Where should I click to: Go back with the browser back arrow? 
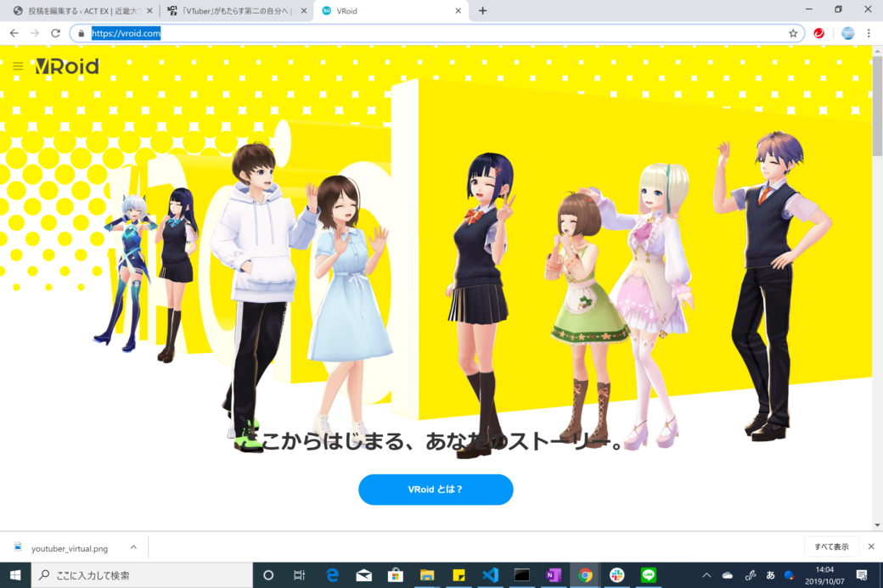[x=14, y=33]
